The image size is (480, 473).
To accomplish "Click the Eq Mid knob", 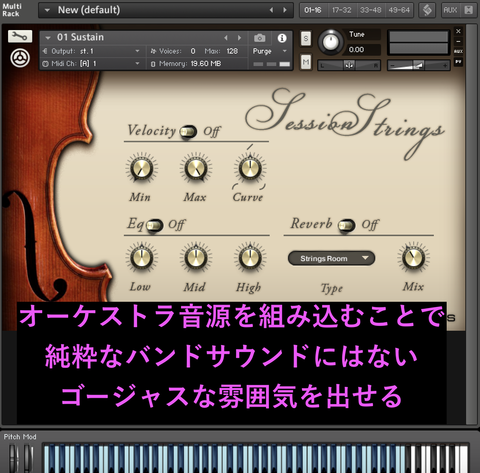I will tap(196, 258).
